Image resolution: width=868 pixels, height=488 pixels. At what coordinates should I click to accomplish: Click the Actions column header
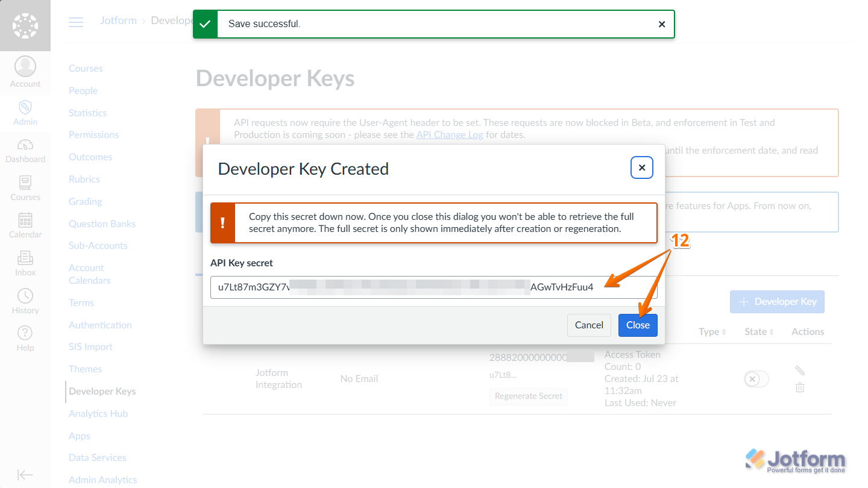point(808,331)
